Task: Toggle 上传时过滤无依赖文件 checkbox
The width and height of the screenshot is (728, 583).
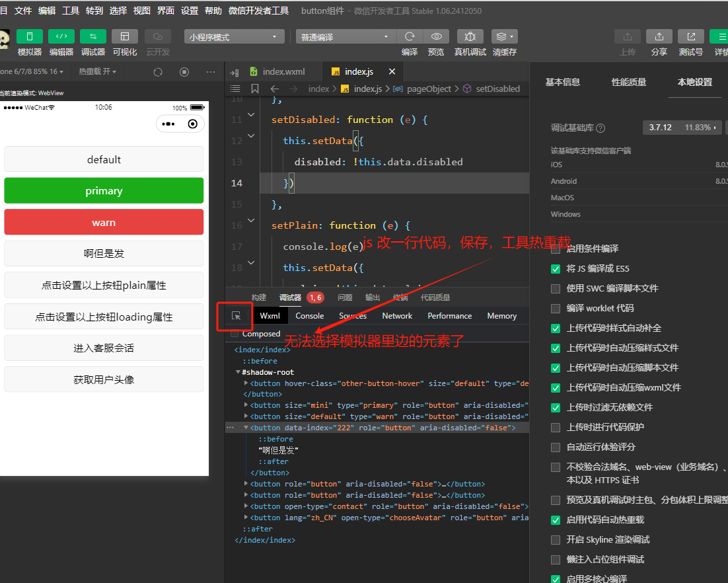Action: (556, 408)
